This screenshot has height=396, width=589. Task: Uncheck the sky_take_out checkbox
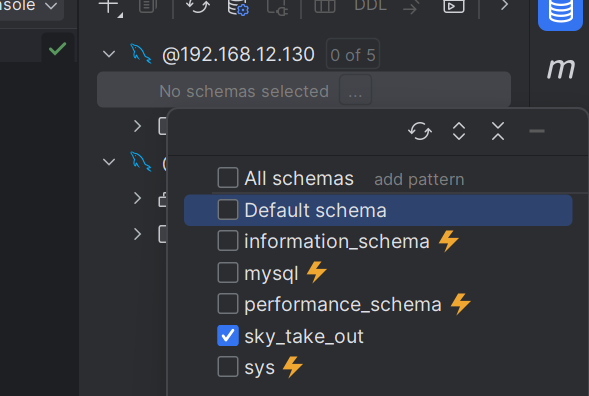point(228,336)
